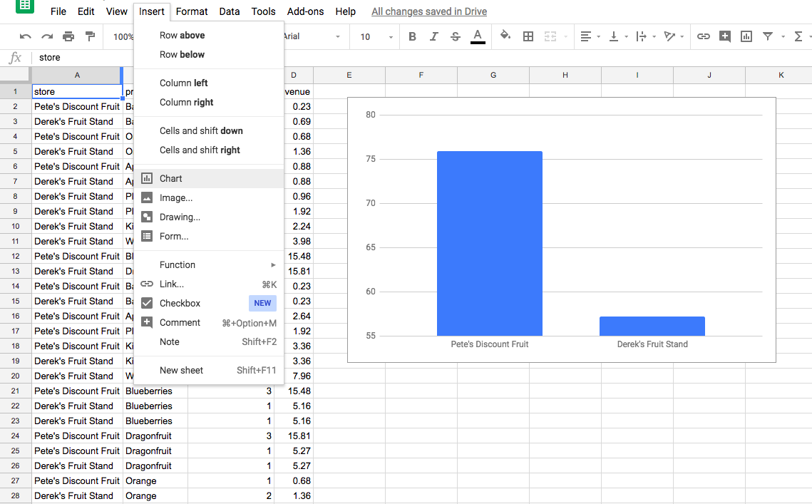
Task: Expand the Function submenu
Action: [x=209, y=264]
